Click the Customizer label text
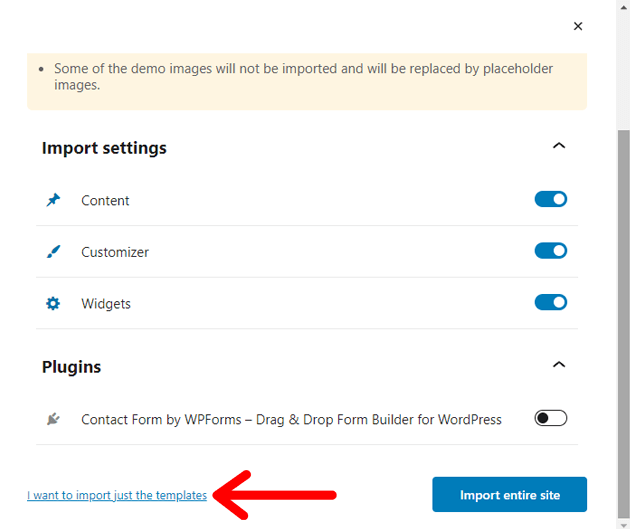The image size is (630, 529). (x=115, y=253)
